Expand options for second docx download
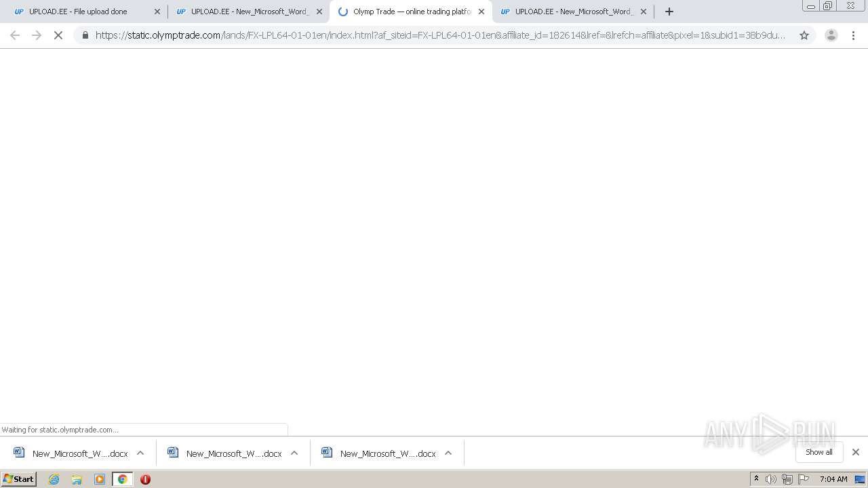 pos(294,453)
